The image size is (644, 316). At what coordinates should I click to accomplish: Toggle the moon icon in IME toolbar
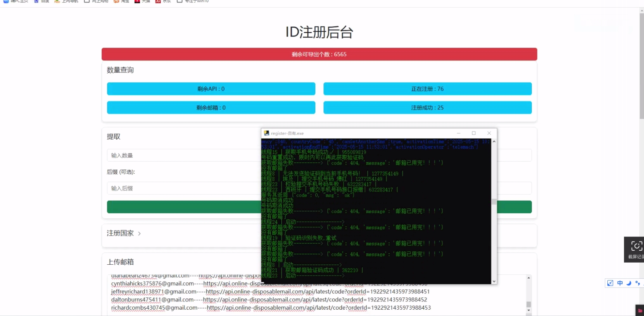(629, 283)
